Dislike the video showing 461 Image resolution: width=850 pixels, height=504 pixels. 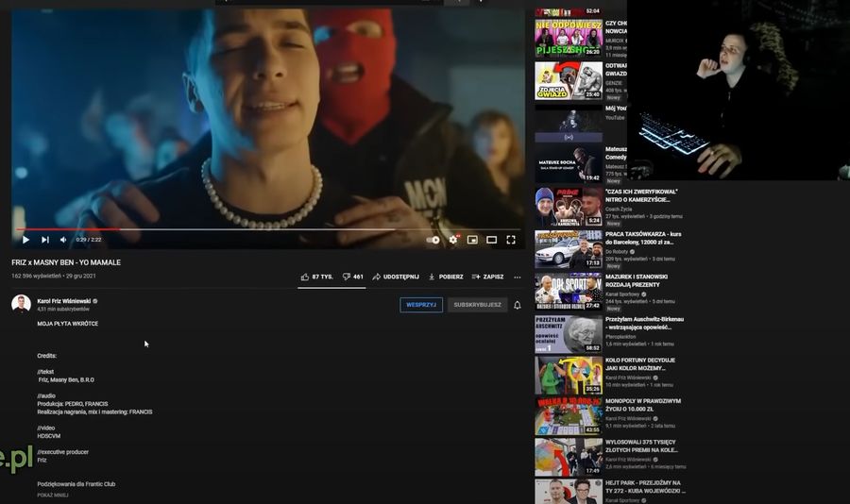[353, 277]
